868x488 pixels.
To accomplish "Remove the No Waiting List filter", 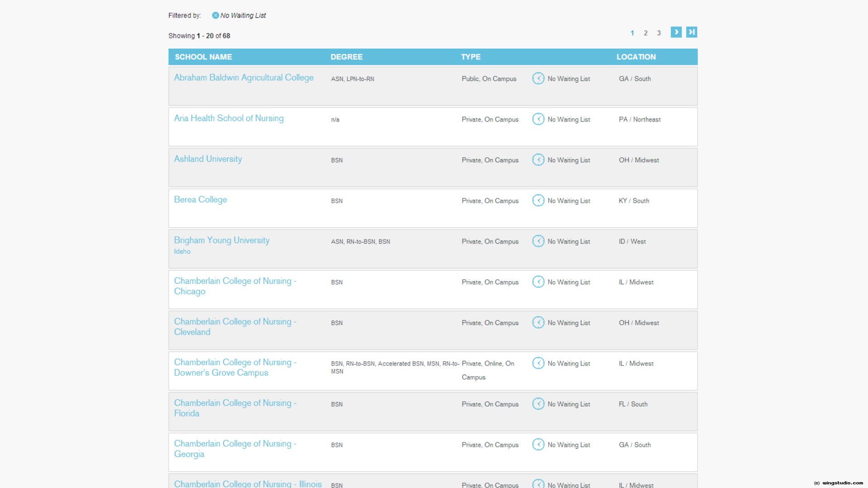I will click(215, 15).
